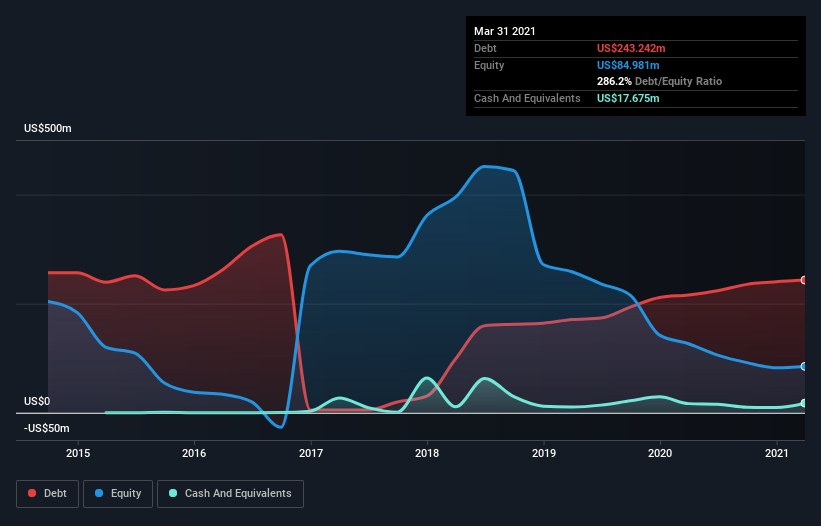Click the Debt row label in tooltip
Screen dimensions: 821x526
[x=485, y=49]
